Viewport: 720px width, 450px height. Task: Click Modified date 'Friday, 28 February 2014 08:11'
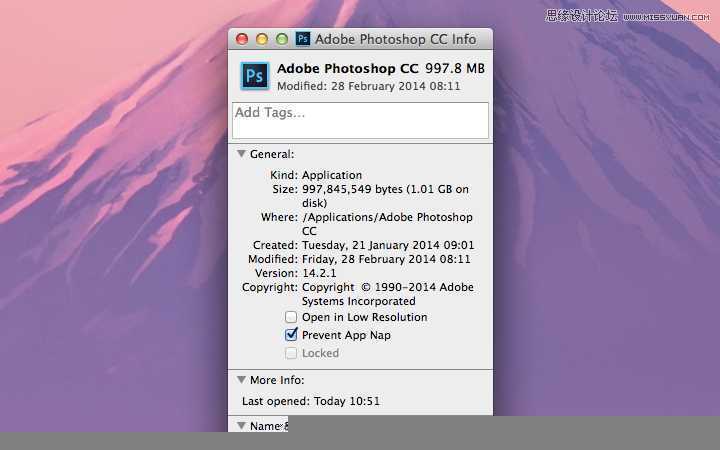tap(386, 259)
